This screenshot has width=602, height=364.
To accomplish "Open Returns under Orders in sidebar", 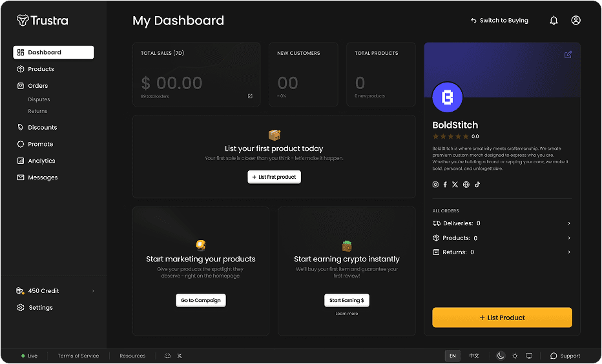I will pos(37,111).
